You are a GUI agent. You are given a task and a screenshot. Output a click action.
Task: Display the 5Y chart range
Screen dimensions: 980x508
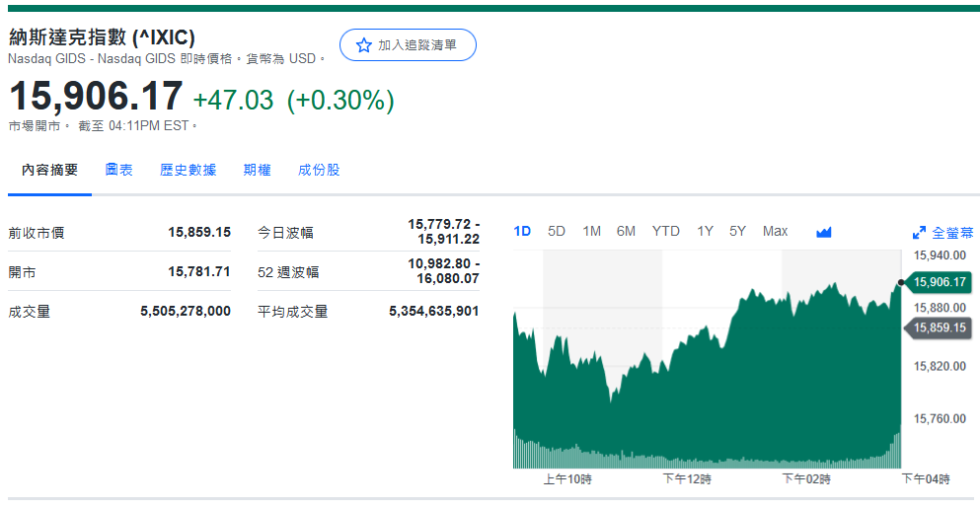tap(737, 231)
